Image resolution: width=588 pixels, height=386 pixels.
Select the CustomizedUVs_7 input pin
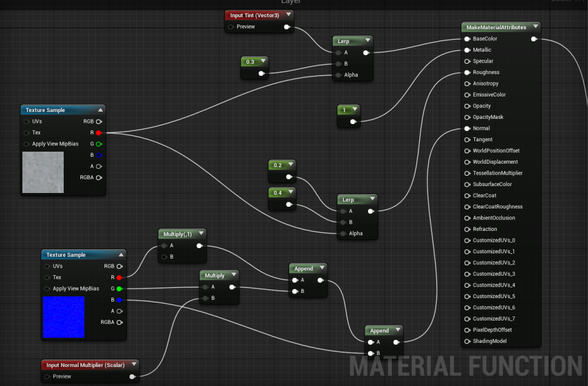coord(467,319)
